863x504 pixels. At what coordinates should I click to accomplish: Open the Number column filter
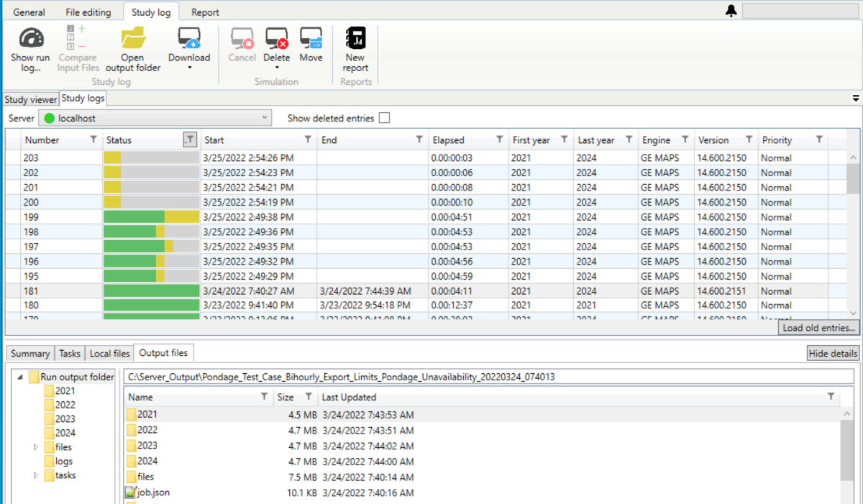(93, 139)
